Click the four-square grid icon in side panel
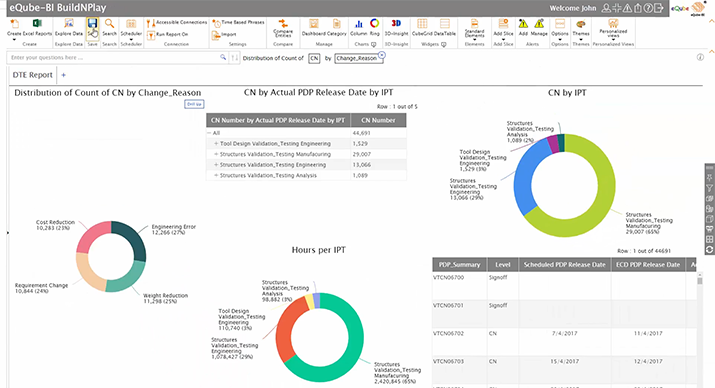This screenshot has width=715, height=388. point(710,239)
